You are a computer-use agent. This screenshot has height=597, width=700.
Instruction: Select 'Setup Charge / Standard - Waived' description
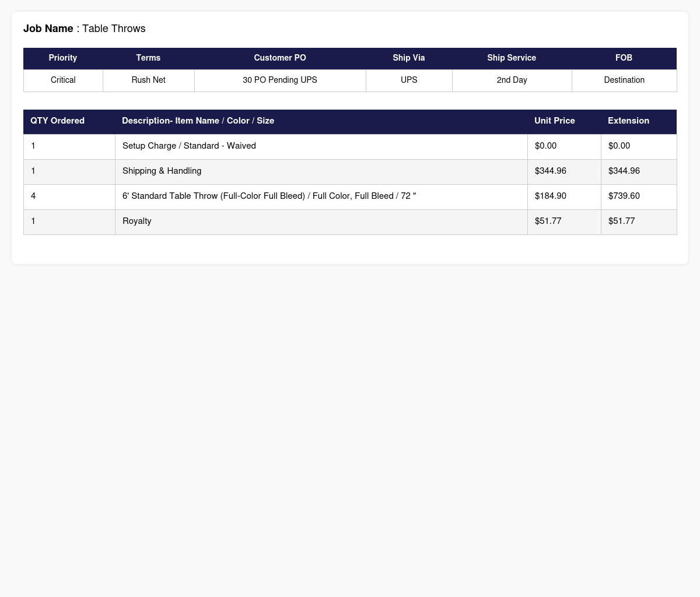coord(321,146)
